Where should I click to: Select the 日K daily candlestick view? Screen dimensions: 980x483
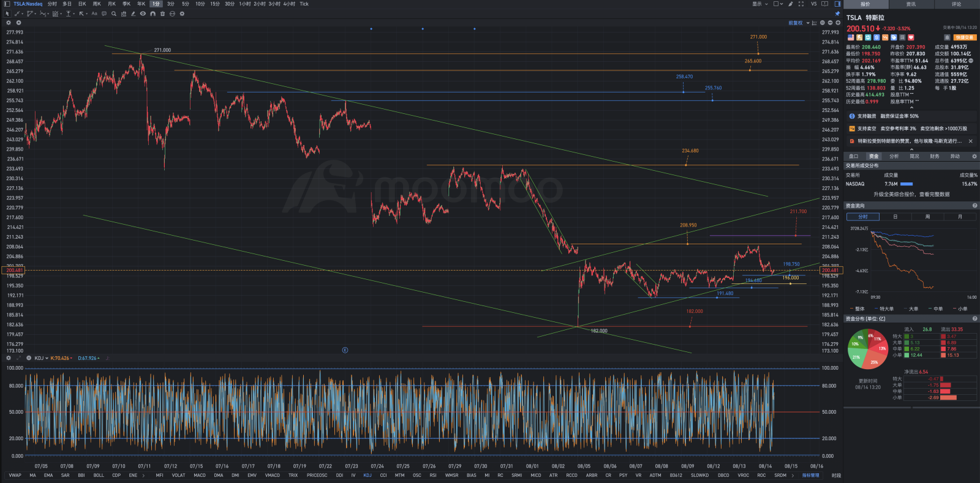(x=82, y=4)
